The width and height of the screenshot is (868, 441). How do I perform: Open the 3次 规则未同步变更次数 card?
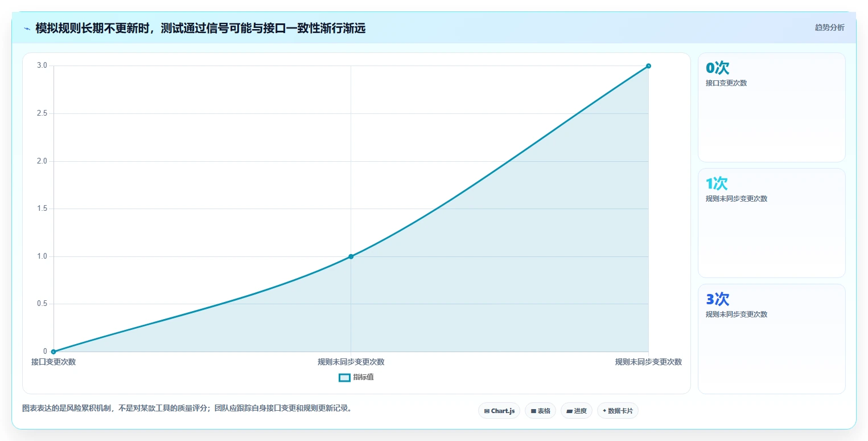pyautogui.click(x=771, y=338)
